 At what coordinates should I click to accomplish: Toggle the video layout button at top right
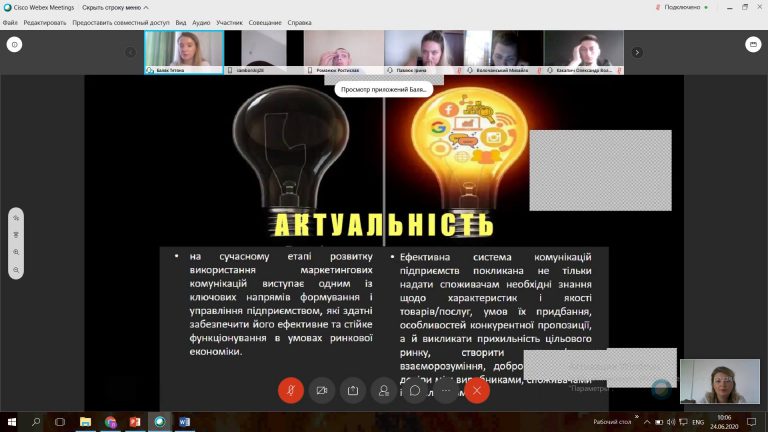point(753,45)
